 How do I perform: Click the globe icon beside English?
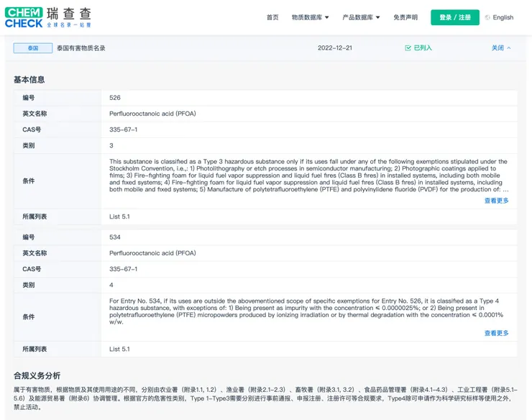tap(487, 17)
